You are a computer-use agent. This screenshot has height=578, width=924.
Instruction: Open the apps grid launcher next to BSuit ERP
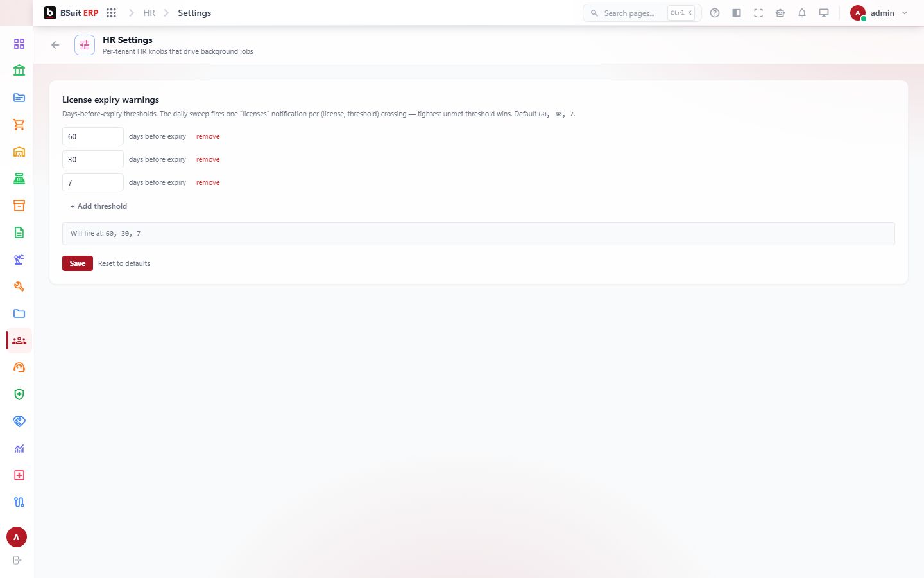(x=111, y=13)
